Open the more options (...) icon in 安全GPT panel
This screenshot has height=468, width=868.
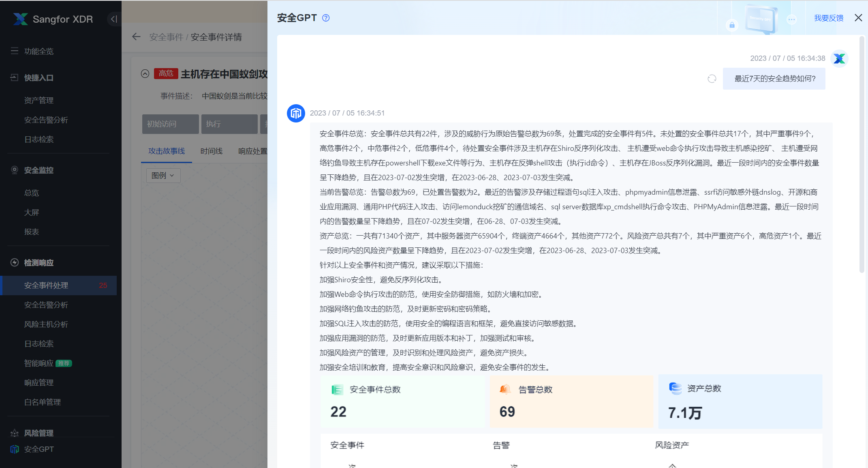pos(792,19)
